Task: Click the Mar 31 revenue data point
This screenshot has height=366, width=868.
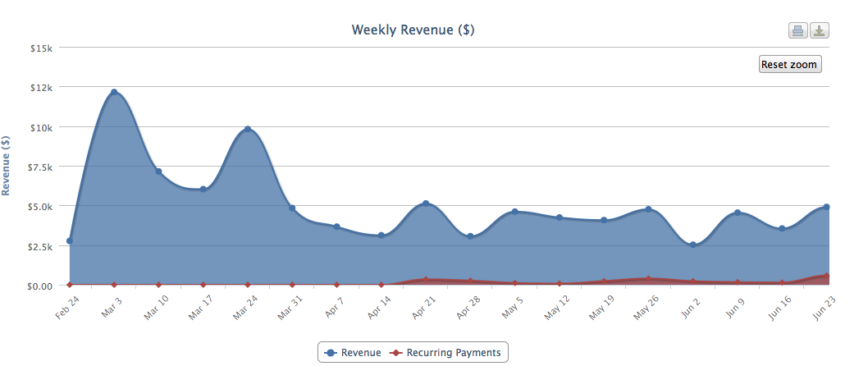Action: click(292, 208)
